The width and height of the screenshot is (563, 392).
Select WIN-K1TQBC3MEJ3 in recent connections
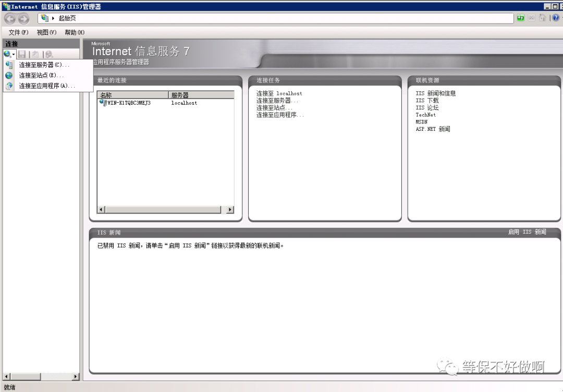tap(129, 103)
